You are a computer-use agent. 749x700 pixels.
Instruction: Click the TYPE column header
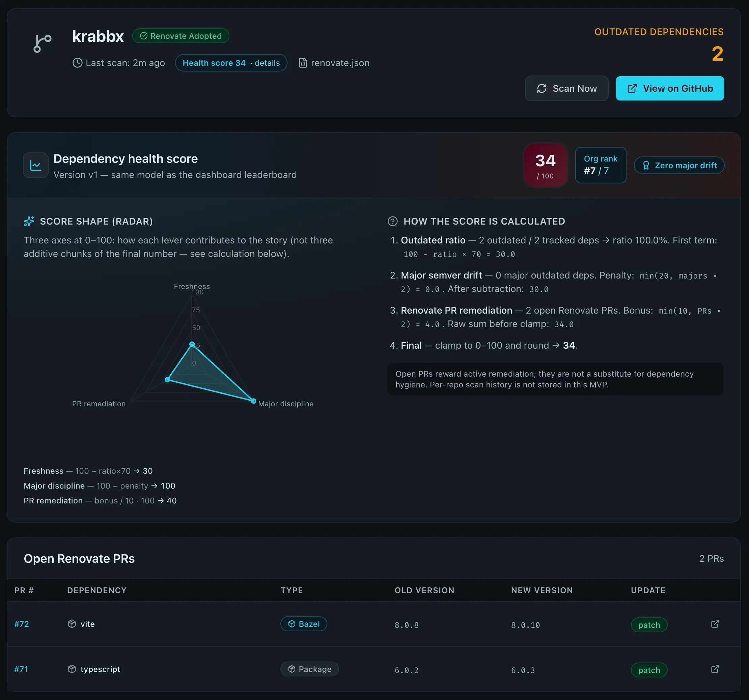tap(292, 590)
